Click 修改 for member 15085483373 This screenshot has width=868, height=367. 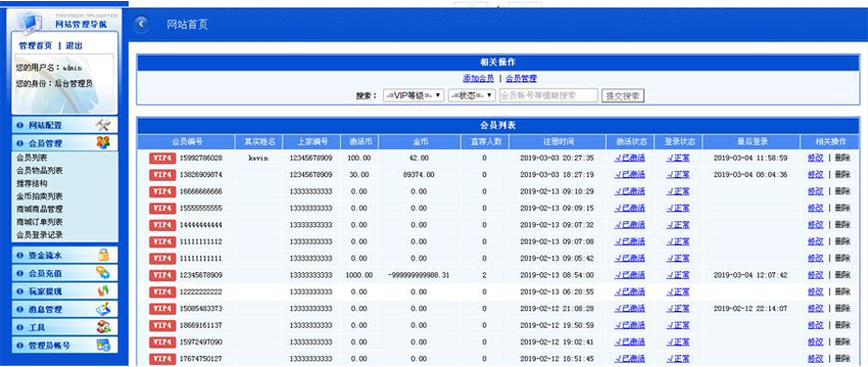pos(815,308)
